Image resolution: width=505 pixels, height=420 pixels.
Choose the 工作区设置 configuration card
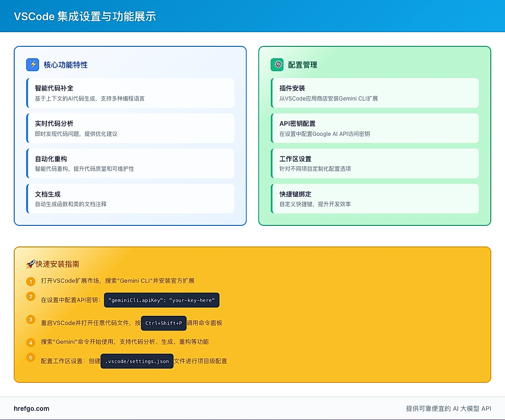[375, 163]
